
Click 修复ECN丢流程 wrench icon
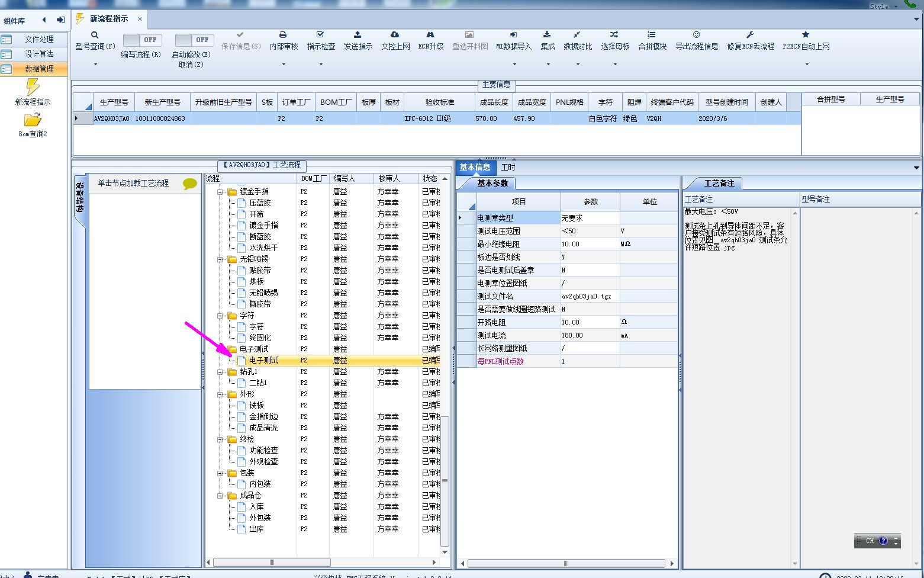point(750,35)
